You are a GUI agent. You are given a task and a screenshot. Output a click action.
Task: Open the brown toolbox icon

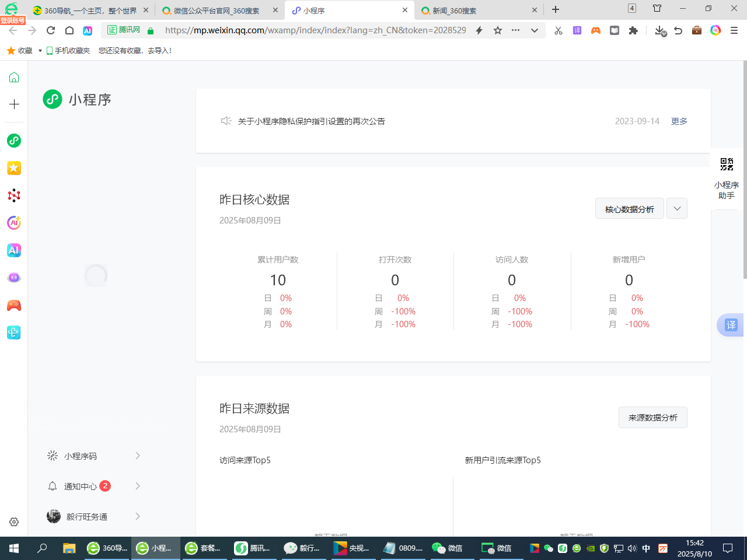point(697,30)
